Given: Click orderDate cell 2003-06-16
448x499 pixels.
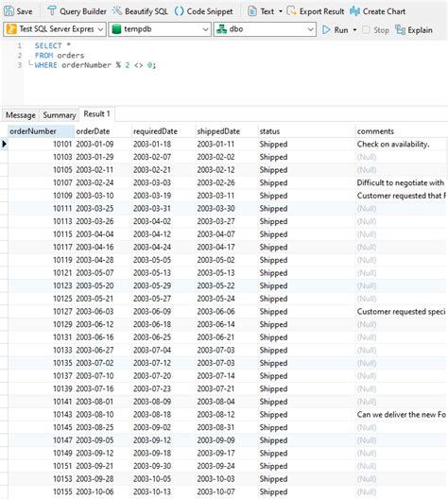Looking at the screenshot, I should click(102, 337).
